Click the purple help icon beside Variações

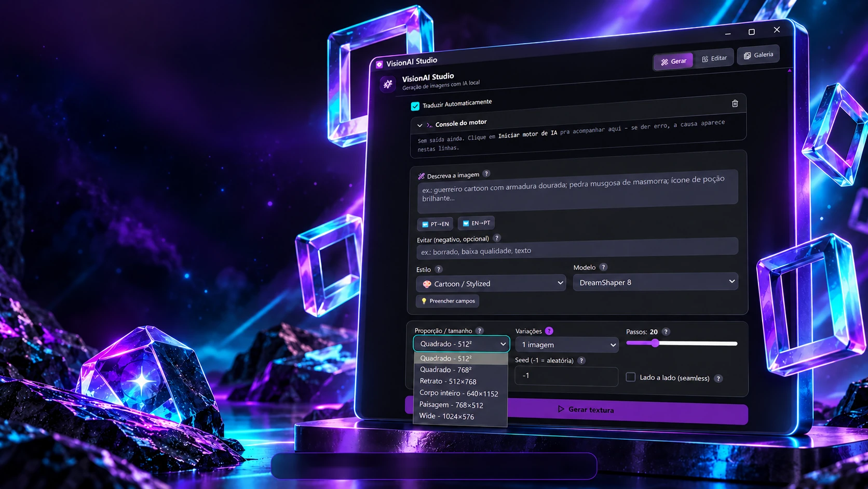pos(549,331)
